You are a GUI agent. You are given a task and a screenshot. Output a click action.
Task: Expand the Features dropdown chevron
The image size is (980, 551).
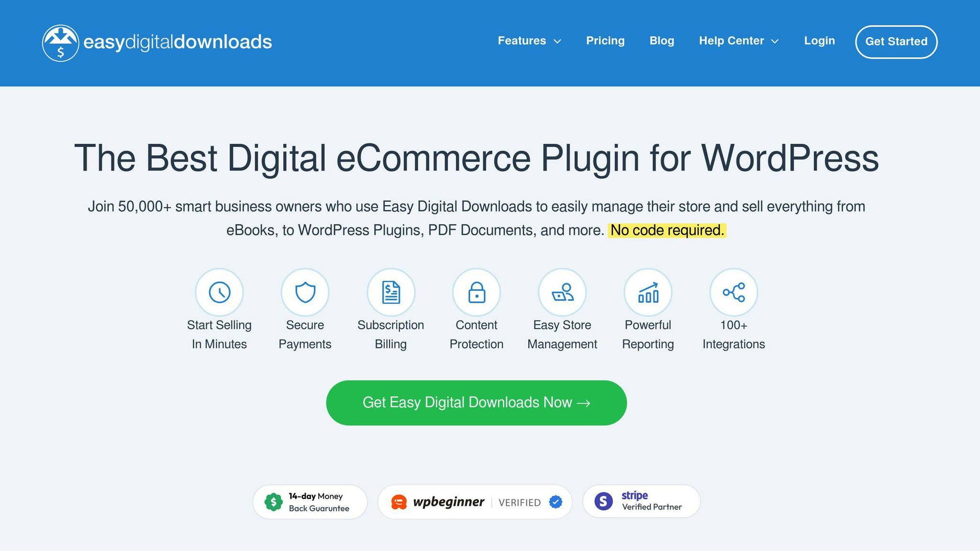tap(557, 42)
